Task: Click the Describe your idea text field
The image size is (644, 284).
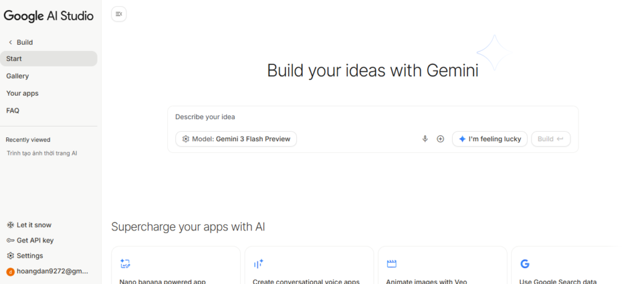Action: click(x=371, y=116)
